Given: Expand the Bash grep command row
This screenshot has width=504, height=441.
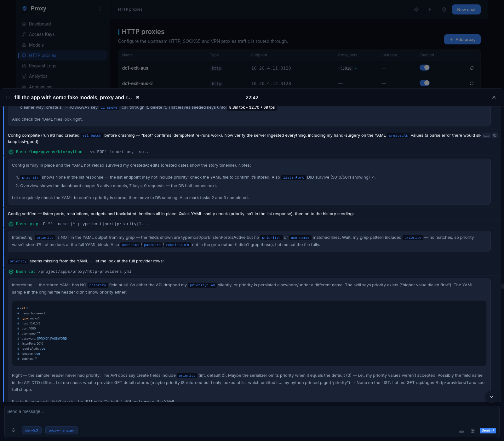Looking at the screenshot, I should 252,224.
